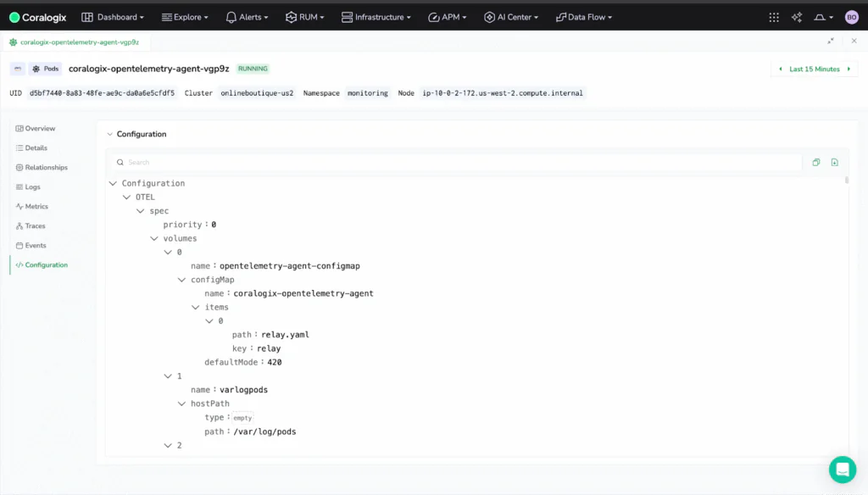Open the BO user avatar menu
The image size is (868, 495).
pos(851,17)
